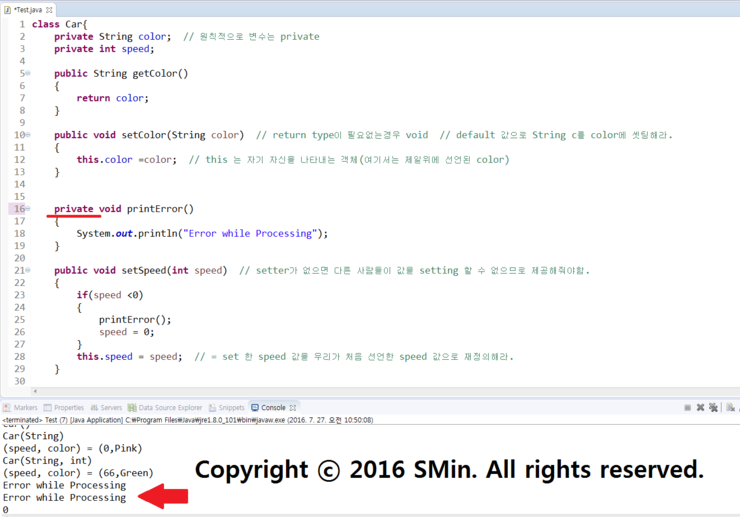Click the editor horizontal scrollbar left arrow
Viewport: 740px width, 517px height.
(35, 391)
